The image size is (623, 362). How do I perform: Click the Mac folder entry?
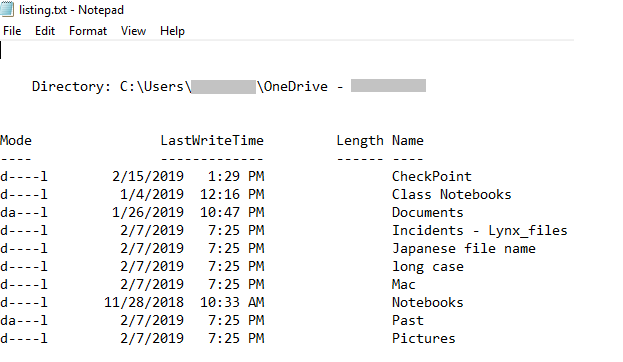tap(404, 285)
